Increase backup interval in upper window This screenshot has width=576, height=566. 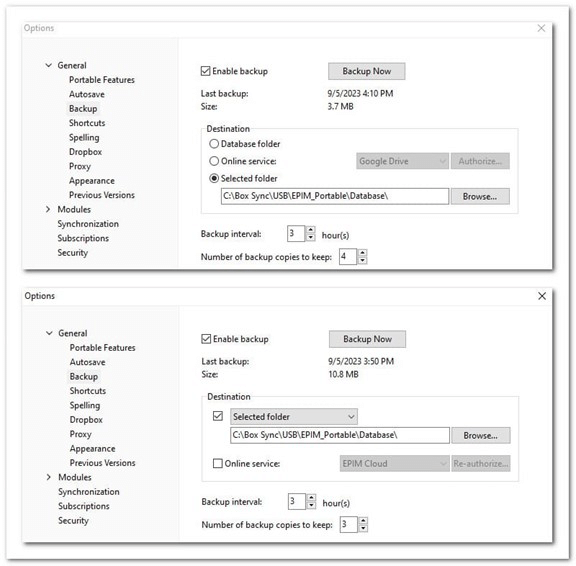pos(311,230)
